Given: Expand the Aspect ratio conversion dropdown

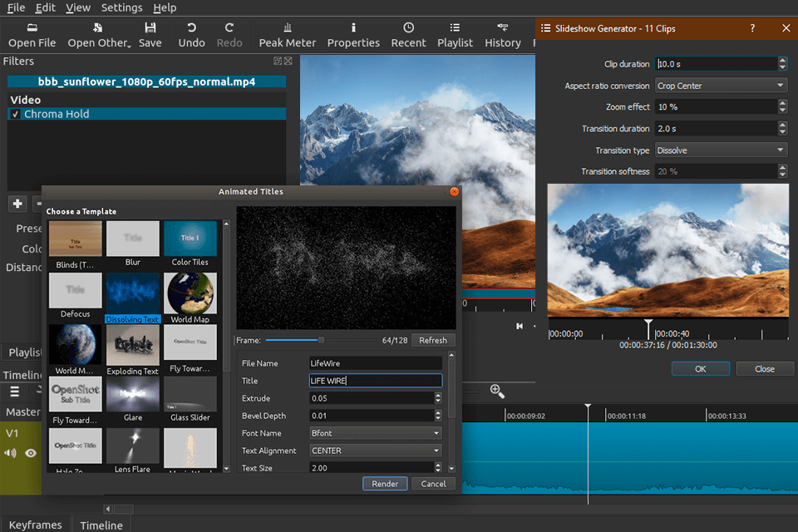Looking at the screenshot, I should pyautogui.click(x=720, y=86).
